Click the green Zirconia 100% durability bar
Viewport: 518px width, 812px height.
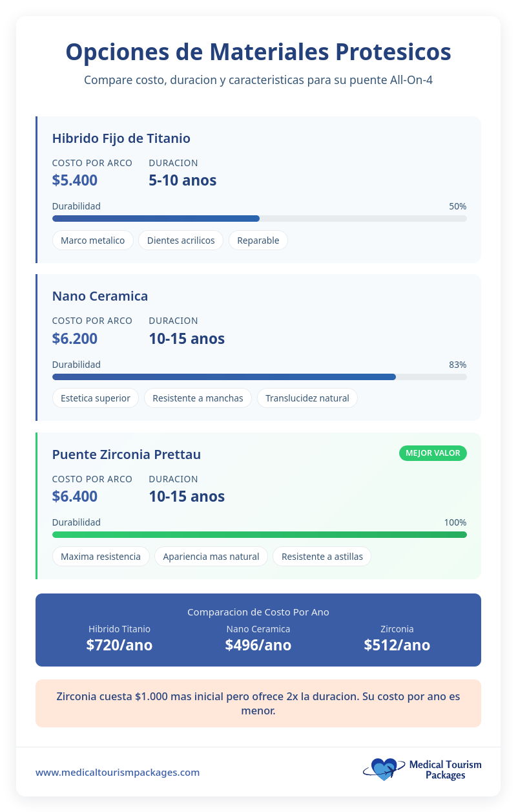point(259,535)
